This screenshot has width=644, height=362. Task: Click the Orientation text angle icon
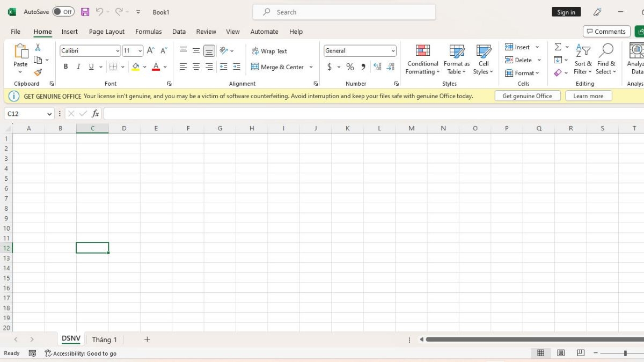pos(224,51)
